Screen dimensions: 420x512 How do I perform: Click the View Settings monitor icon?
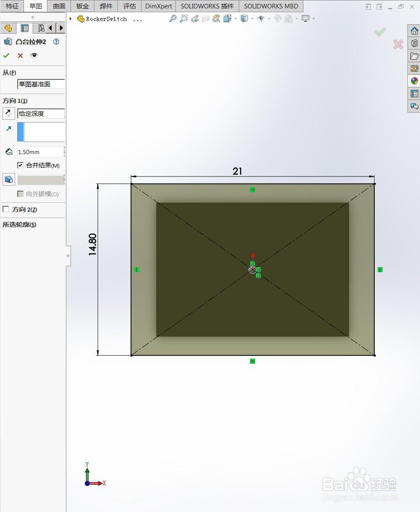click(305, 18)
